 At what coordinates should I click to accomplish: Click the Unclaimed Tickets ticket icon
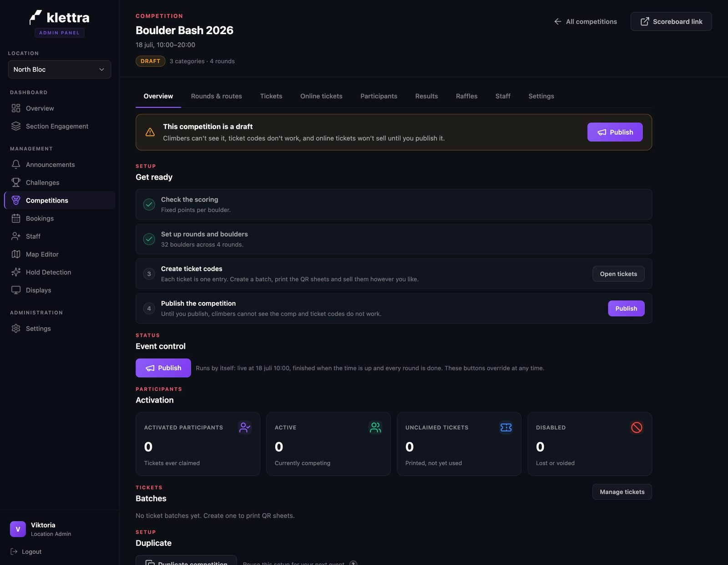coord(506,427)
